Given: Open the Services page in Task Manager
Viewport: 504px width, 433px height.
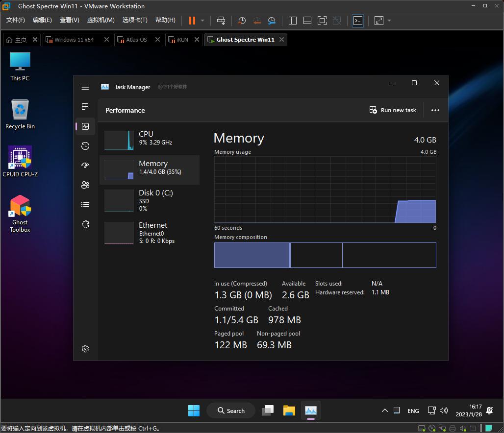Looking at the screenshot, I should click(x=85, y=224).
